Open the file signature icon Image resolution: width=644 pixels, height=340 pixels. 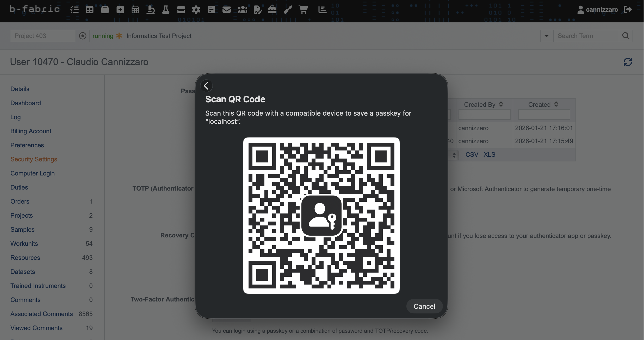click(258, 10)
